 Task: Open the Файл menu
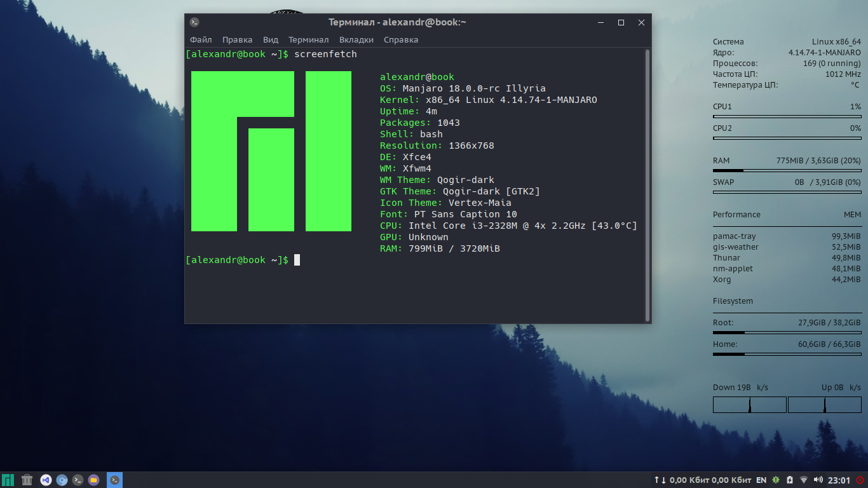[x=200, y=39]
